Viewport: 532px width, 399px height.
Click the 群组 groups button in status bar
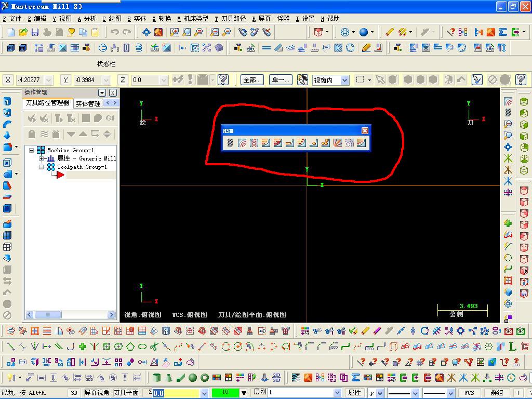click(497, 393)
